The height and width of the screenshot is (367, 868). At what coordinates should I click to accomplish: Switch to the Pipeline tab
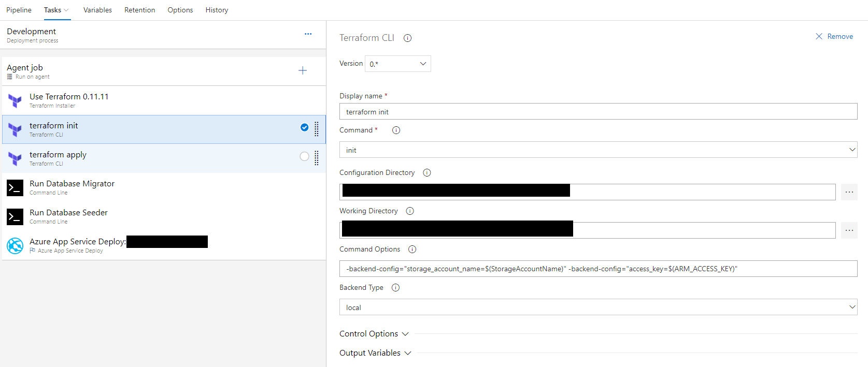coord(19,10)
